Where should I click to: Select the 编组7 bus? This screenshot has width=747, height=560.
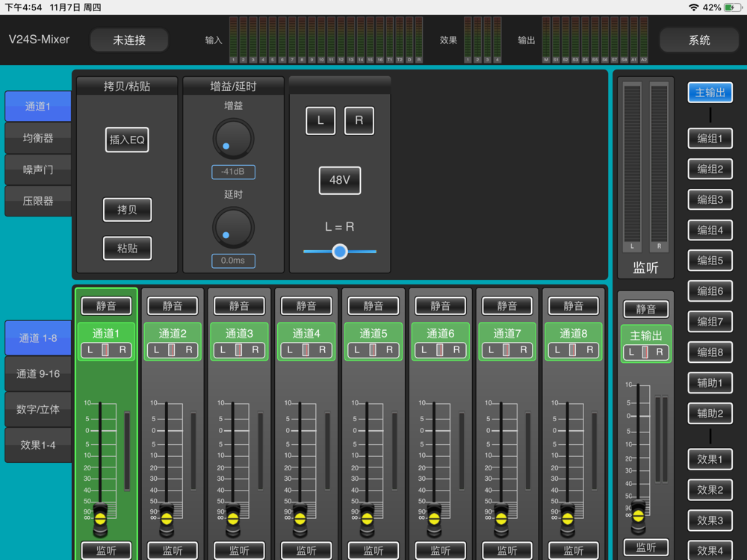pyautogui.click(x=710, y=321)
